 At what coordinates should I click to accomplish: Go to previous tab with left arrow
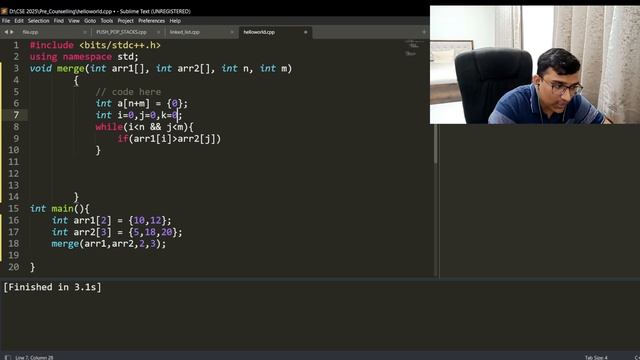point(6,32)
